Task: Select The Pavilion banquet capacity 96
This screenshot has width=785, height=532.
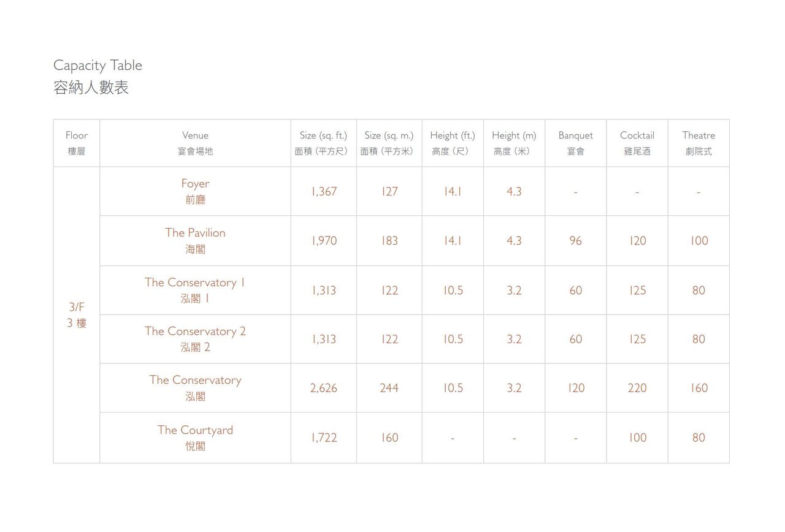Action: pos(575,240)
